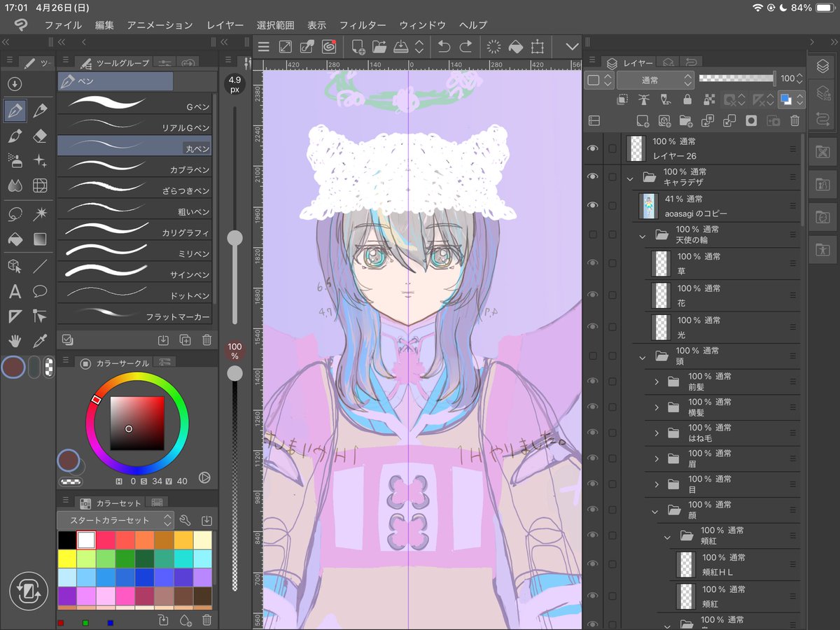Viewport: 840px width, 630px height.
Task: Select the Pen tool in the tool palette
Action: (x=15, y=110)
